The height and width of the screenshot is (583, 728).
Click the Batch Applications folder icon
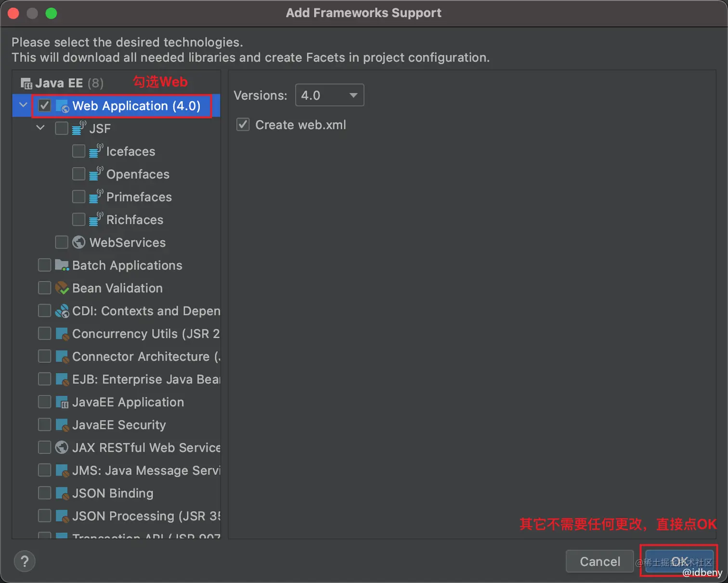(62, 265)
